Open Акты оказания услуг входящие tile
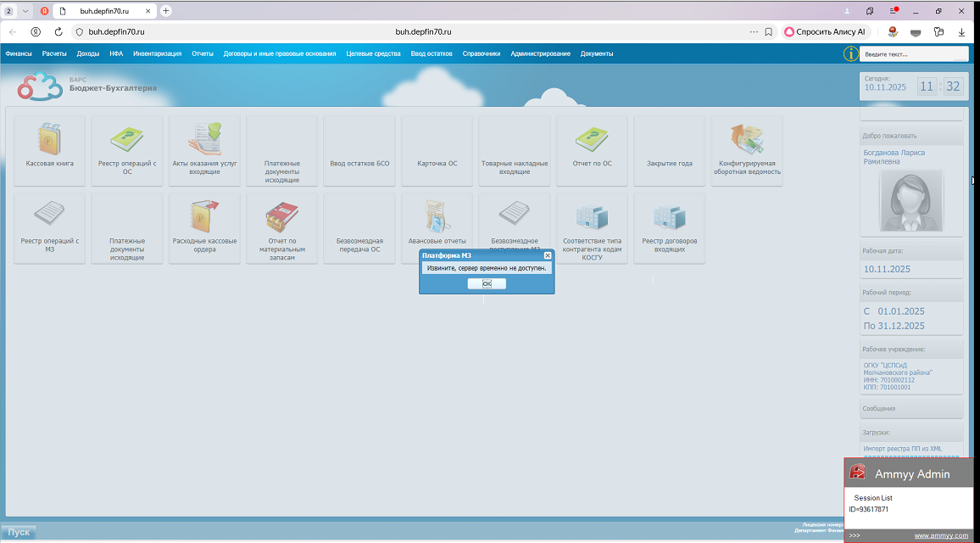Image resolution: width=980 pixels, height=543 pixels. click(x=204, y=151)
